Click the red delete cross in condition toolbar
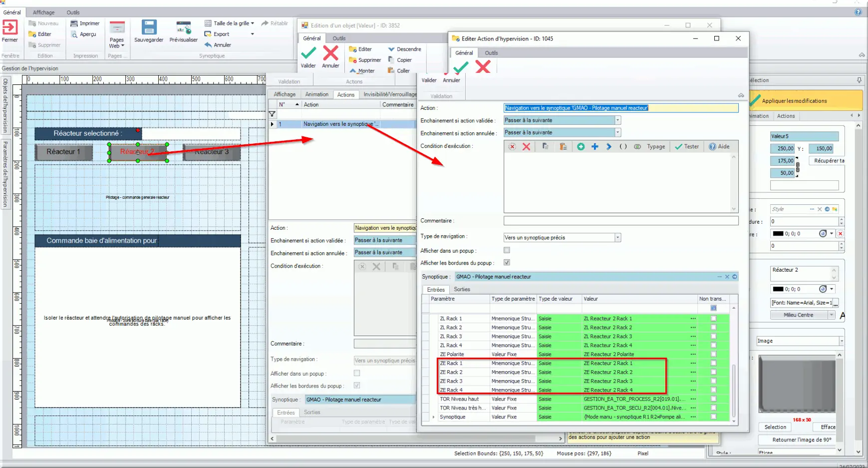The width and height of the screenshot is (868, 468). (526, 146)
